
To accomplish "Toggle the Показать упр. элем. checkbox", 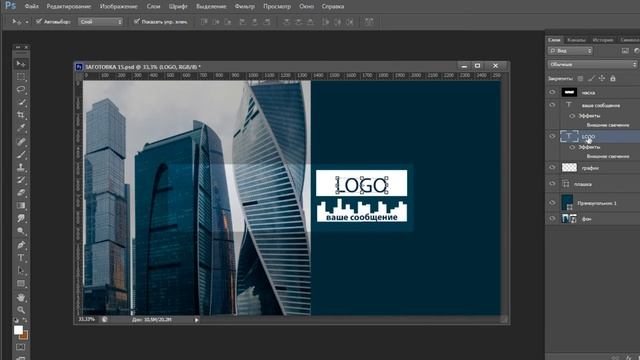I will 137,21.
